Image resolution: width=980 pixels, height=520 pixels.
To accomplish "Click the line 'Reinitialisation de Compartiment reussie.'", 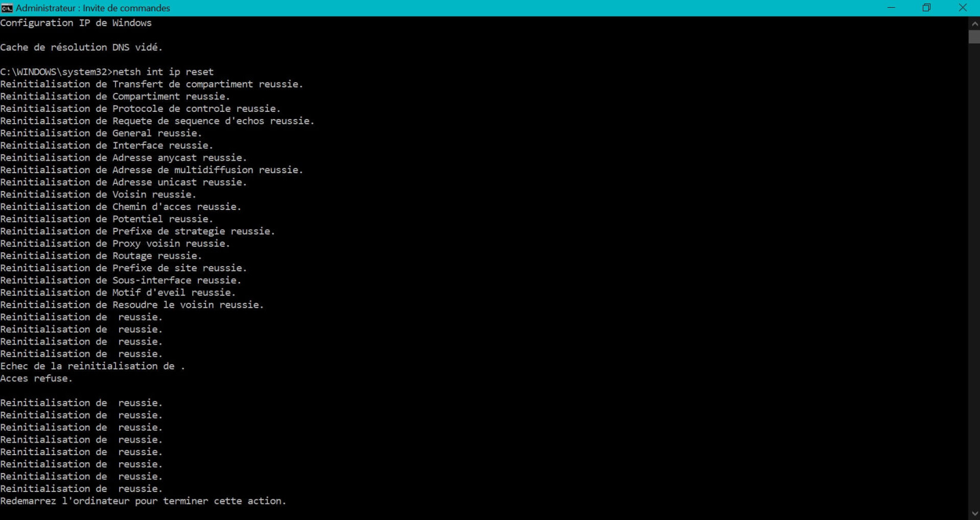I will pyautogui.click(x=115, y=96).
